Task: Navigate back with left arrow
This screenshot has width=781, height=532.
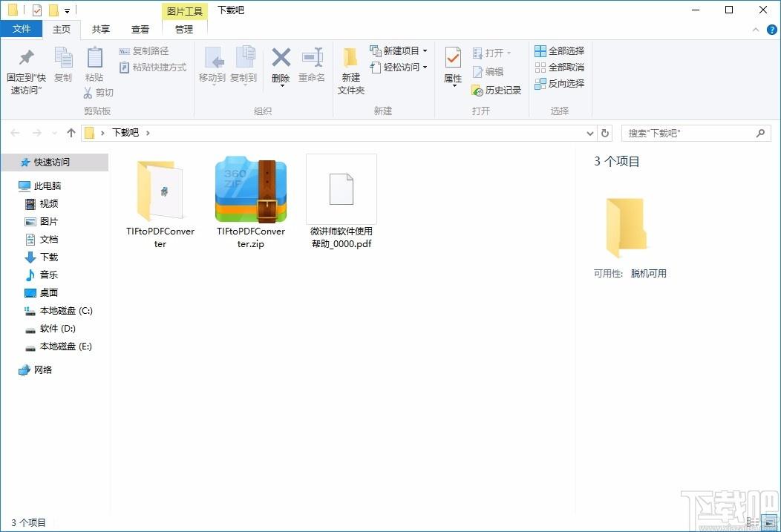Action: (x=15, y=133)
